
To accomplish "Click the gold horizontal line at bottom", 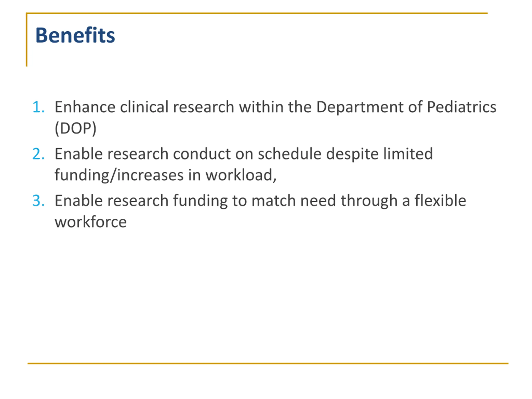I will click(x=268, y=363).
